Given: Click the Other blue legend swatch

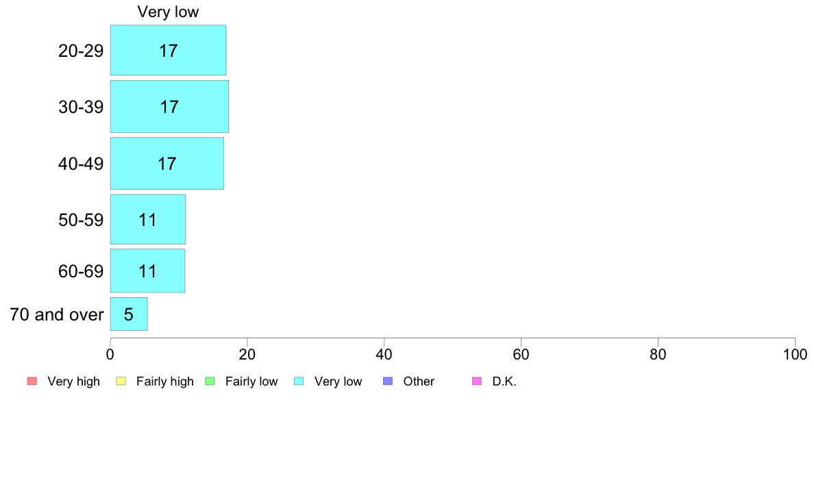Looking at the screenshot, I should tap(388, 381).
